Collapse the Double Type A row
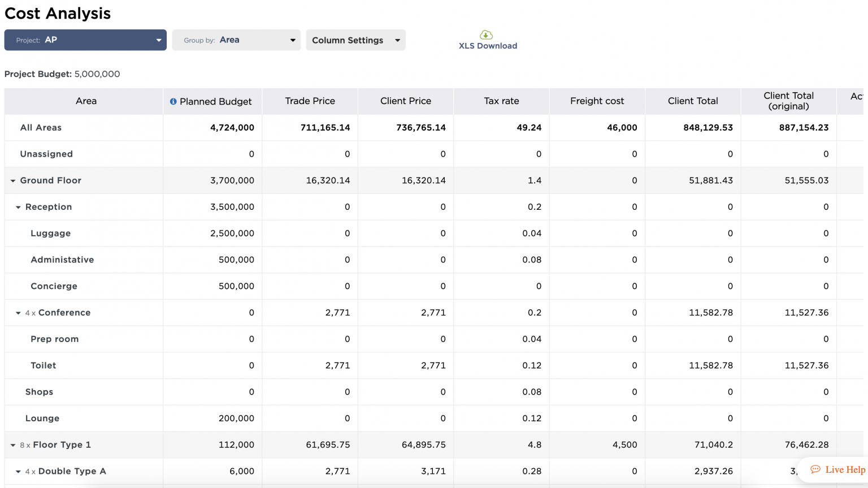Image resolution: width=868 pixels, height=488 pixels. (x=18, y=471)
